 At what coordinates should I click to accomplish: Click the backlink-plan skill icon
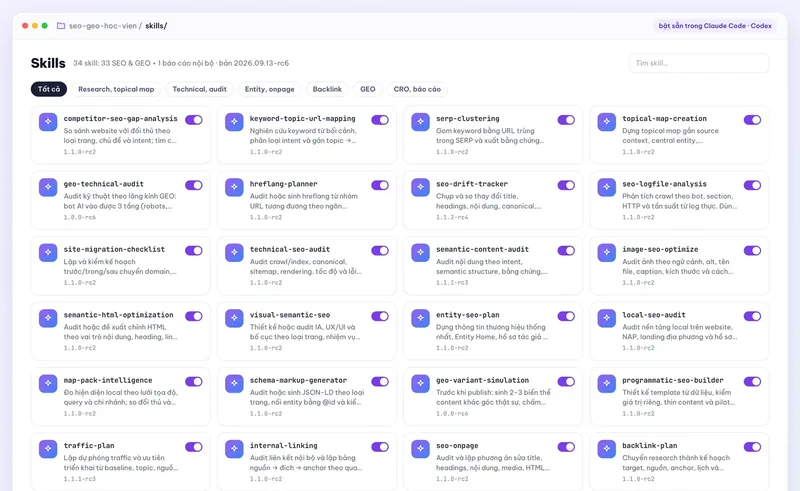pyautogui.click(x=607, y=449)
